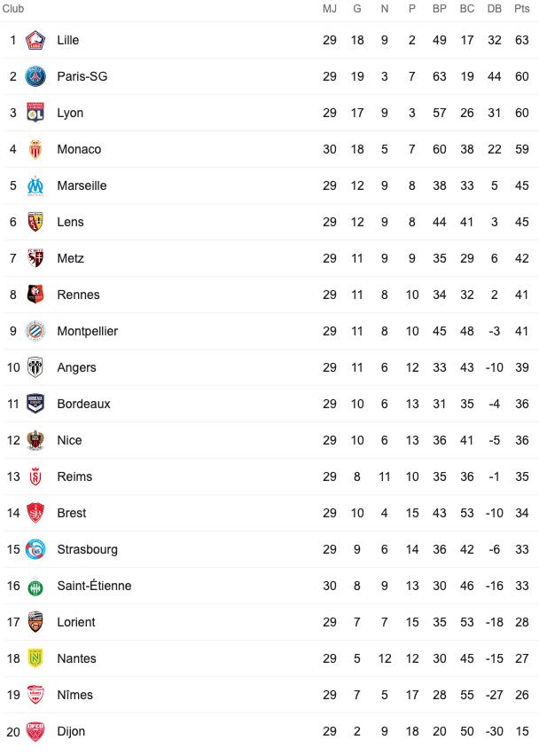This screenshot has width=539, height=756.
Task: Select the Lyon OL badge
Action: [35, 113]
